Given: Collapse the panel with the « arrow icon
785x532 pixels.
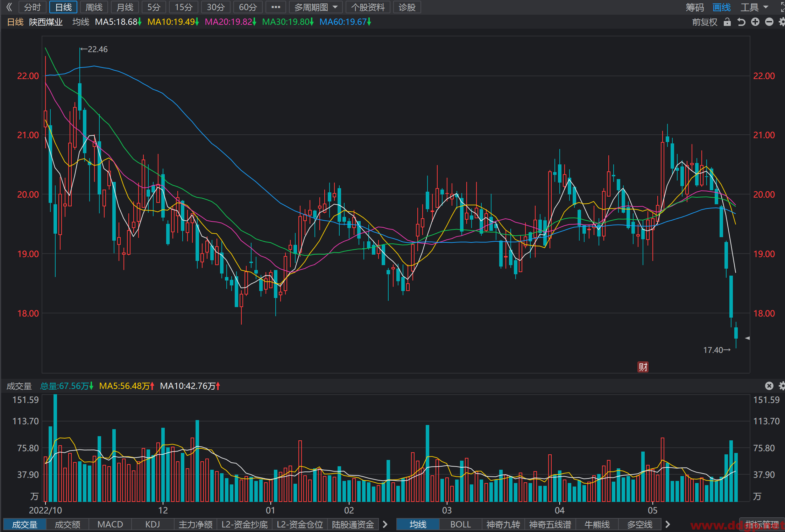Looking at the screenshot, I should (x=9, y=7).
